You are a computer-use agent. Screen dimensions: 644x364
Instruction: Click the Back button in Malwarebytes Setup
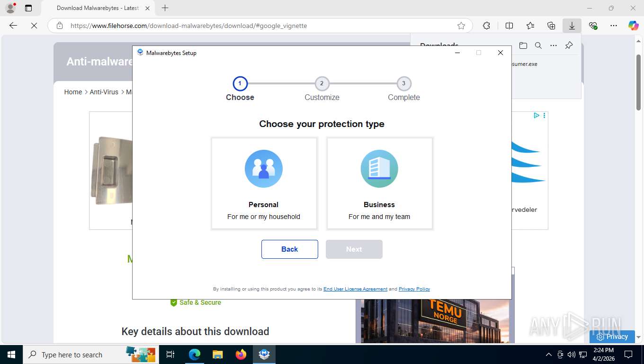point(289,249)
